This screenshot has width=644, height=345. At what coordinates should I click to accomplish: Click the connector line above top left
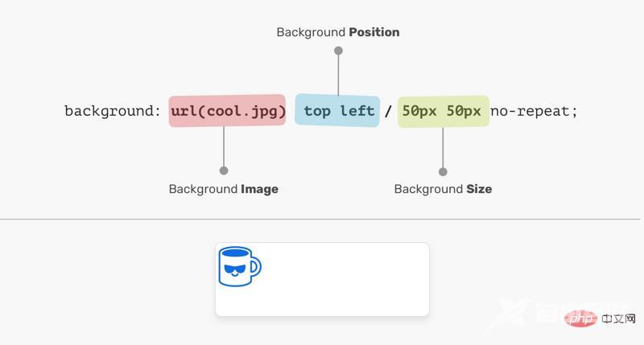tap(338, 76)
